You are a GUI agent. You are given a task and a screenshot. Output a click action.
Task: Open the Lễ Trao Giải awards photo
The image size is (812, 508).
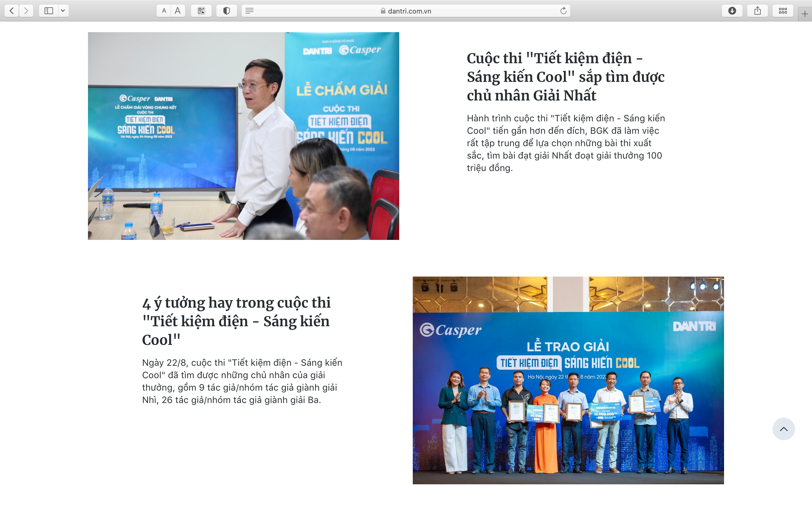(568, 380)
